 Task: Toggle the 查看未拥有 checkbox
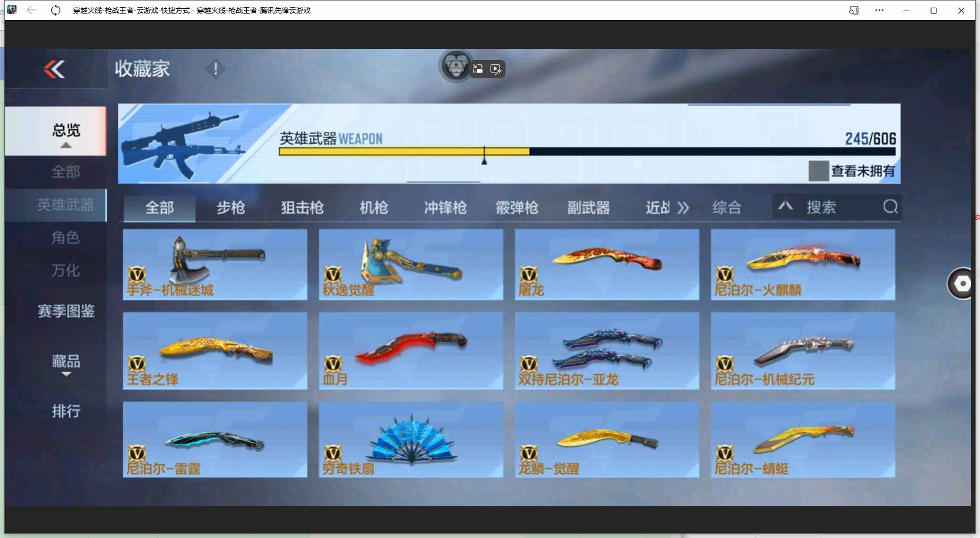(819, 171)
